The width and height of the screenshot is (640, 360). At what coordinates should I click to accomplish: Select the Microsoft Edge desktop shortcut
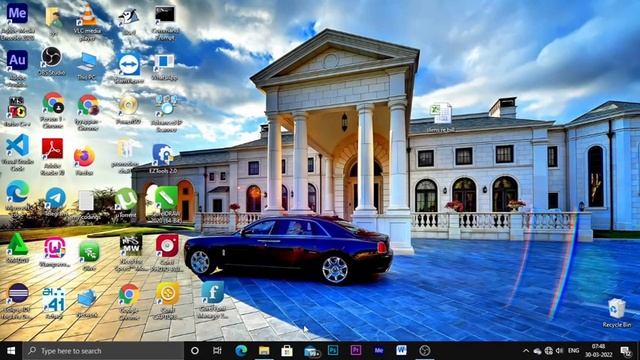[x=17, y=196]
